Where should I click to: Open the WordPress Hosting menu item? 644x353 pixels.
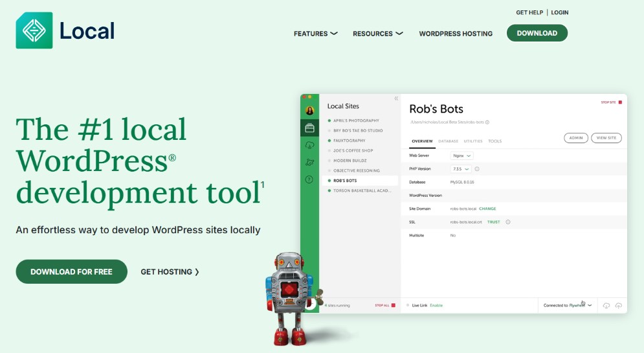tap(456, 34)
